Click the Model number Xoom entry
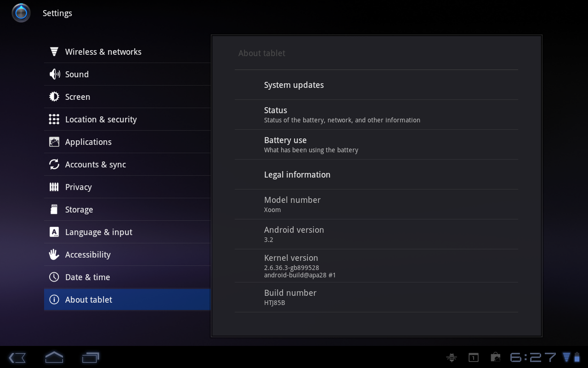The height and width of the screenshot is (368, 588). tap(376, 204)
